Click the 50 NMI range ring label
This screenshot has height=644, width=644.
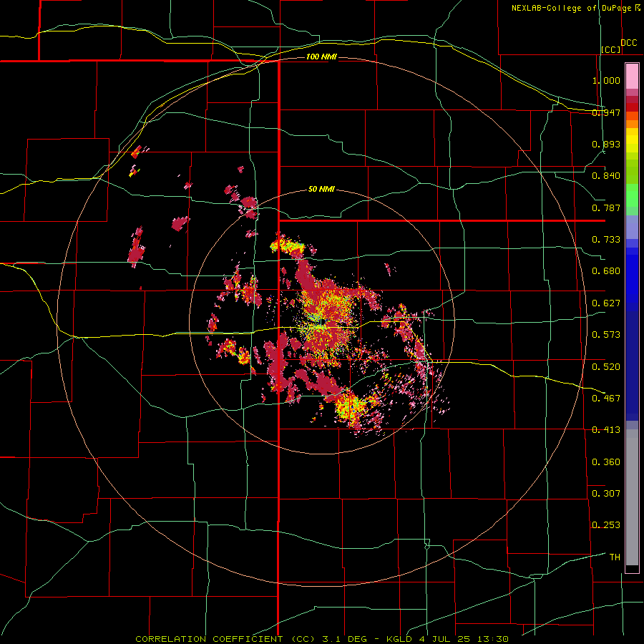click(x=321, y=190)
